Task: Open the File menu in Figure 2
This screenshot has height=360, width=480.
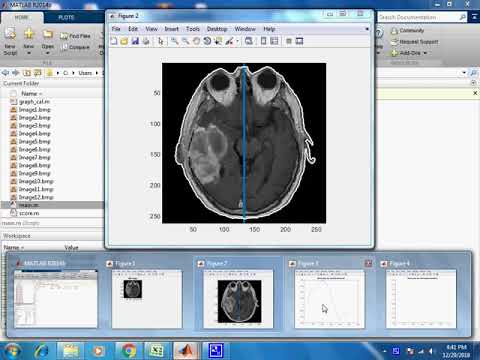Action: point(116,29)
